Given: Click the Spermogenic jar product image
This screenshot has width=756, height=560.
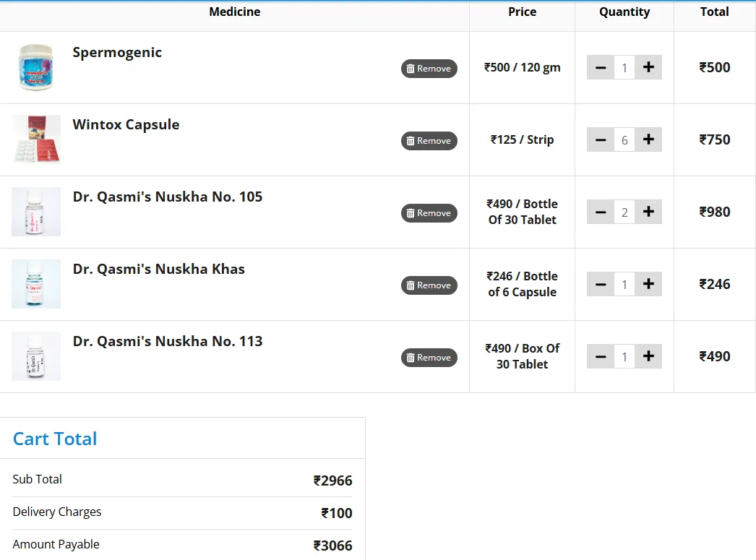Looking at the screenshot, I should [x=36, y=67].
